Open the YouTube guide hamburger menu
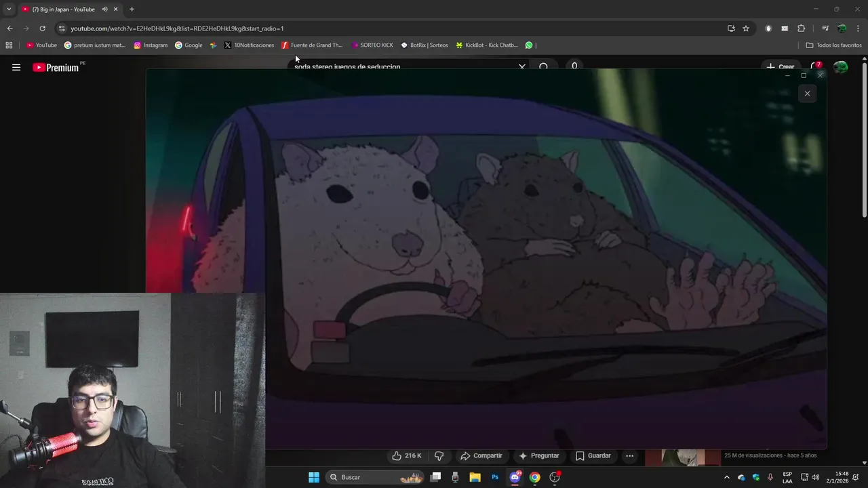The image size is (868, 488). [x=16, y=67]
